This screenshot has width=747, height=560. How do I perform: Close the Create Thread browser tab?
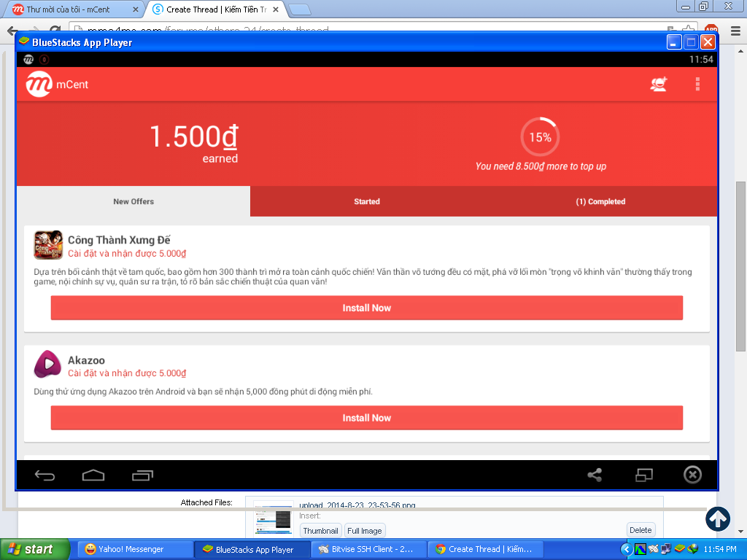point(275,9)
